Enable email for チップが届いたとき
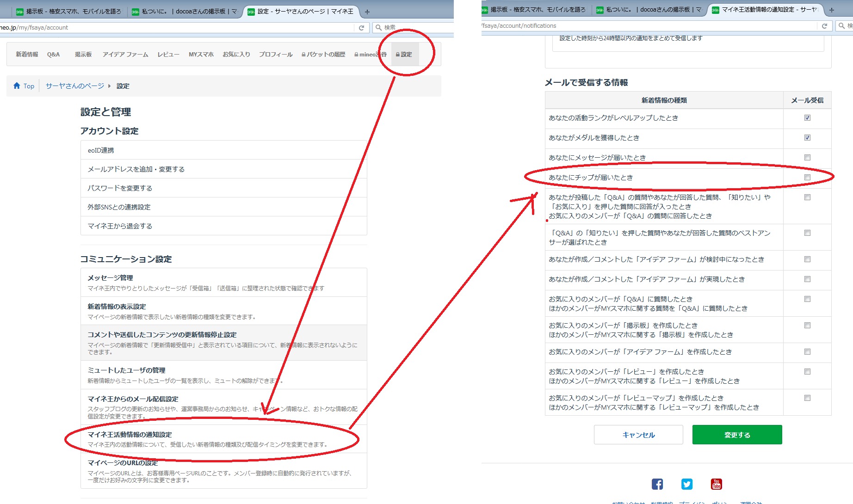The image size is (853, 504). [x=807, y=178]
